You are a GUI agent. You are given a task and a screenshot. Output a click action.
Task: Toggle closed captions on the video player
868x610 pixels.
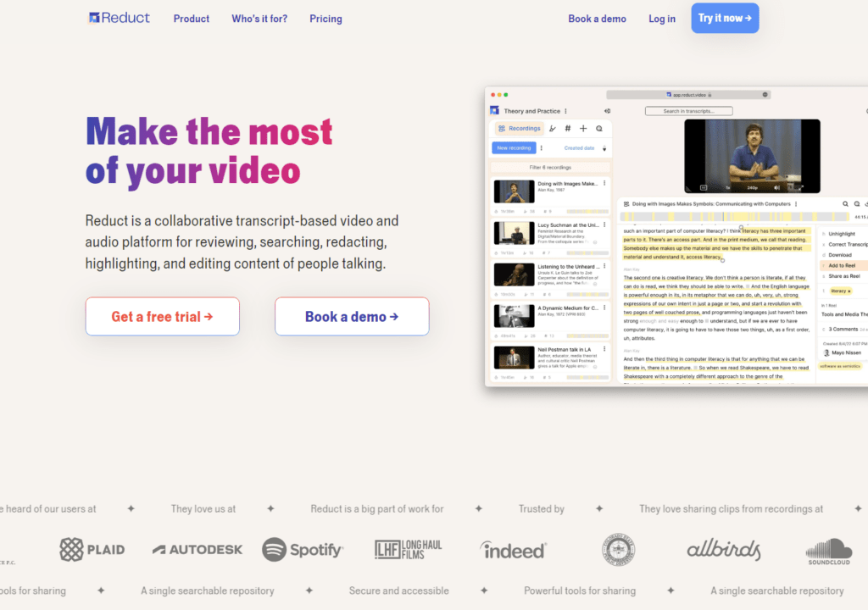click(x=704, y=187)
